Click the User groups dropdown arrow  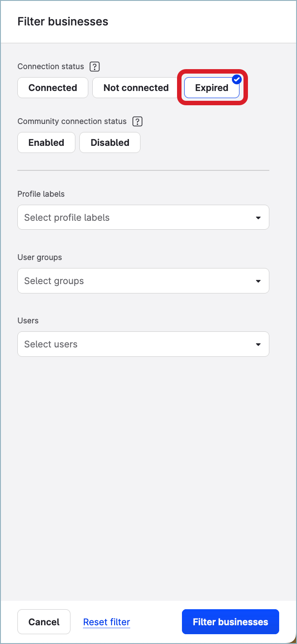pos(258,281)
